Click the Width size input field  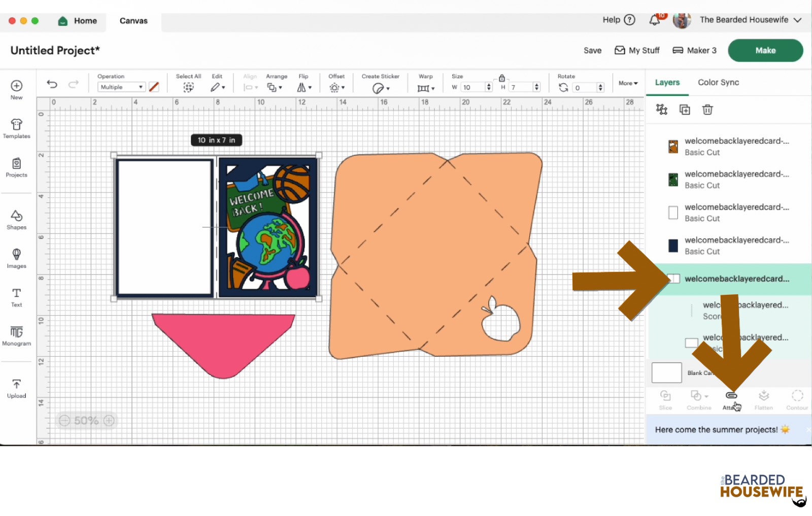pos(472,87)
